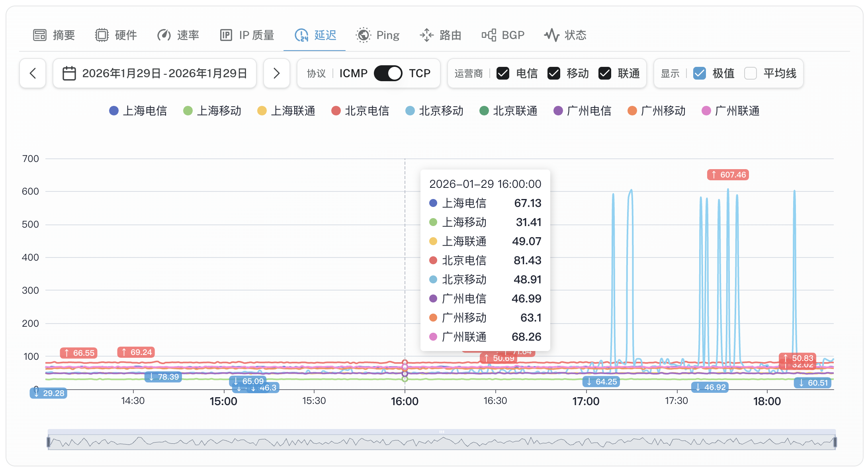868x472 pixels.
Task: Click the BGP network icon
Action: [489, 35]
